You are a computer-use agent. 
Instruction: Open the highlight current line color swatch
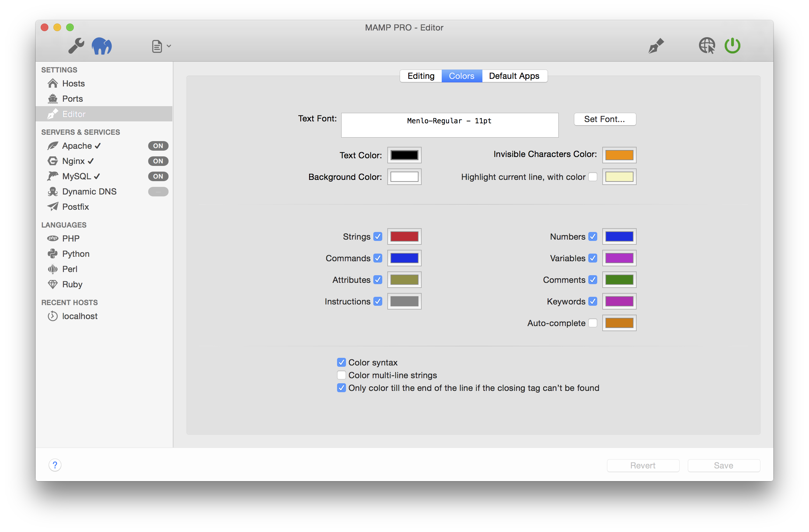[x=619, y=177]
